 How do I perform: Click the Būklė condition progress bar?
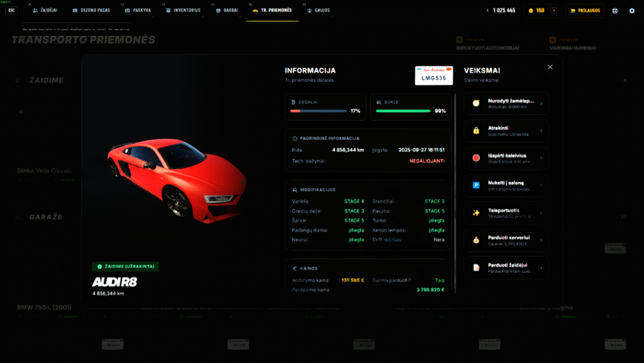coord(403,111)
